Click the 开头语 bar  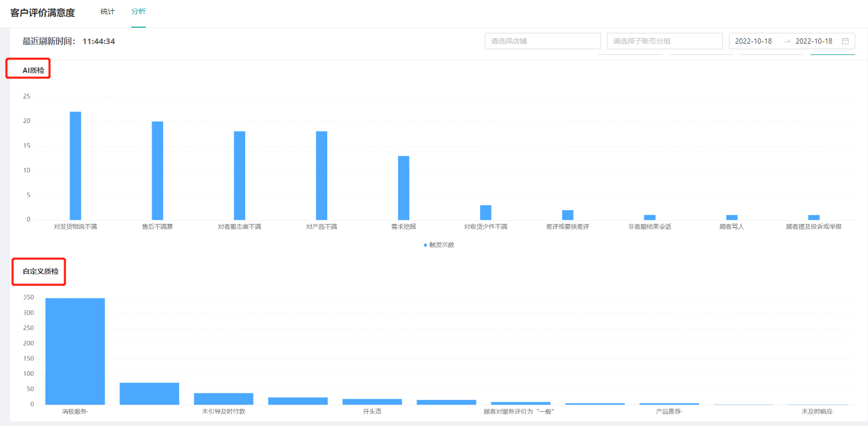click(x=372, y=402)
